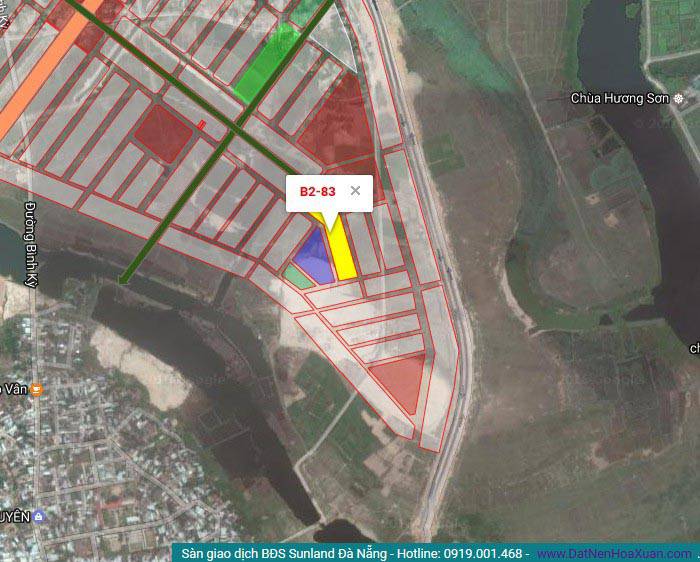Click the small red marker between dark green roads
This screenshot has height=562, width=700.
[x=202, y=125]
